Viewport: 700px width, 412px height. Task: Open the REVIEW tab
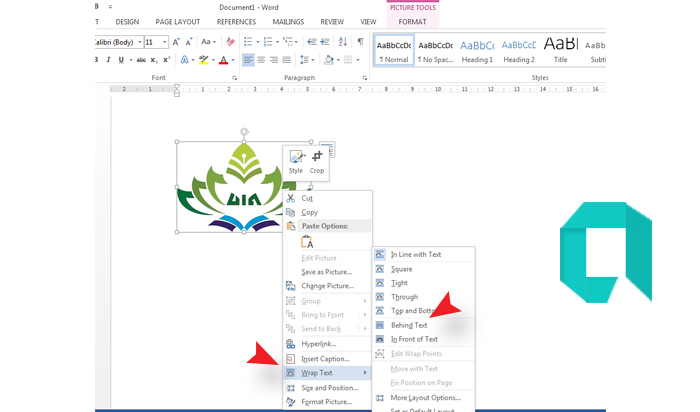tap(332, 22)
